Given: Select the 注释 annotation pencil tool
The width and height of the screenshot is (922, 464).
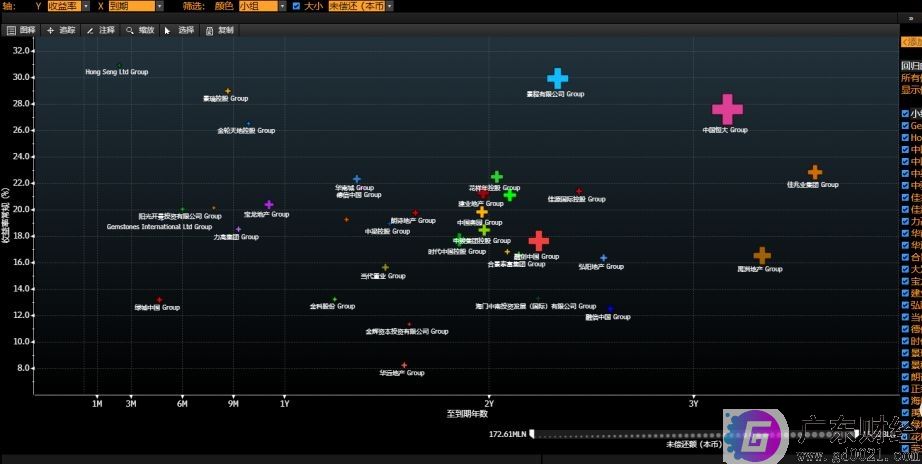Looking at the screenshot, I should tap(101, 30).
